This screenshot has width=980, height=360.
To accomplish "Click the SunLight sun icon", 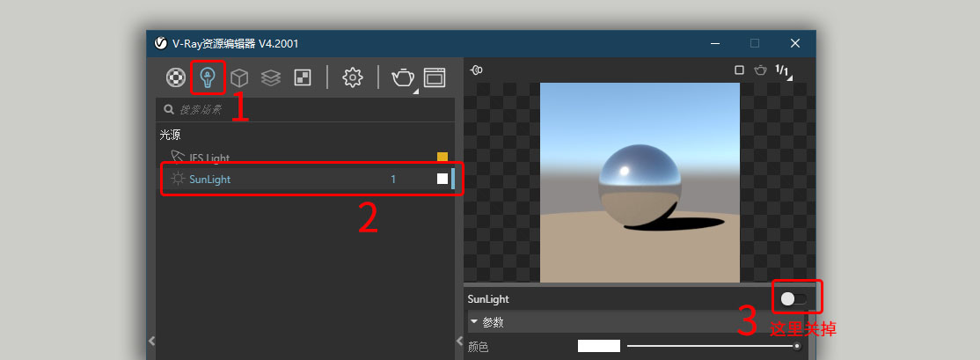I will tap(178, 179).
